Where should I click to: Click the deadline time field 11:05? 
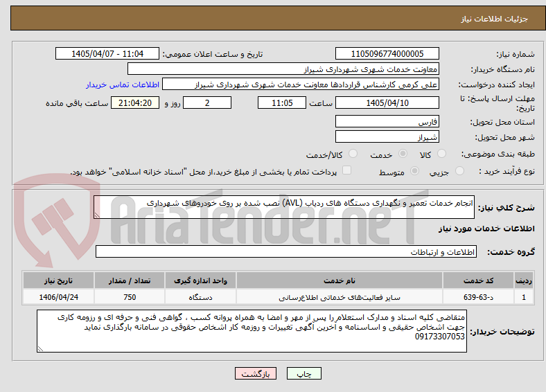pos(282,103)
